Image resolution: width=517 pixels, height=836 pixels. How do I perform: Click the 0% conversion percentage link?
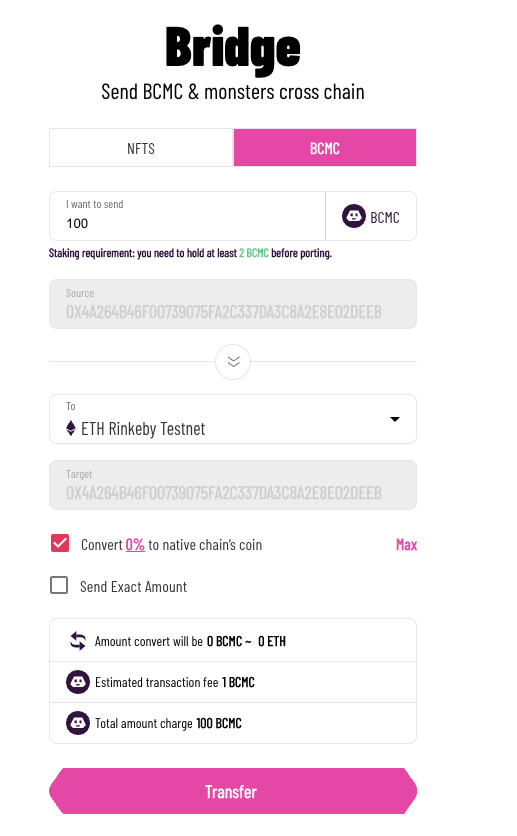click(135, 545)
